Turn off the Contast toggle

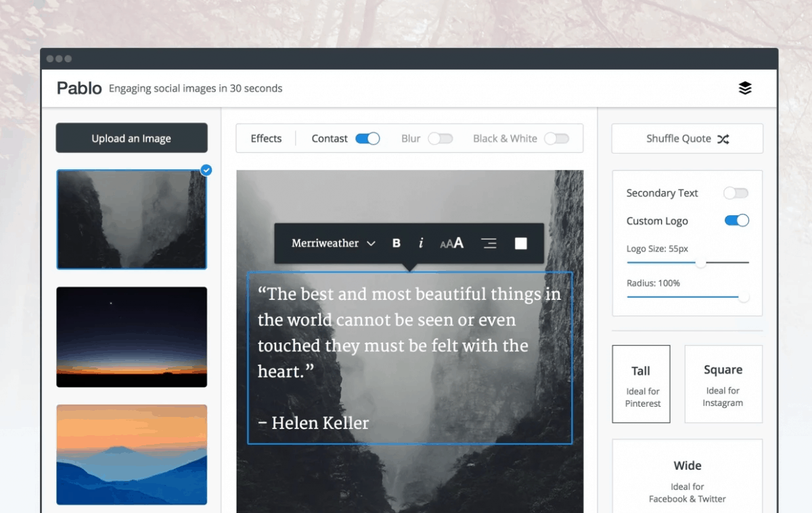click(367, 139)
